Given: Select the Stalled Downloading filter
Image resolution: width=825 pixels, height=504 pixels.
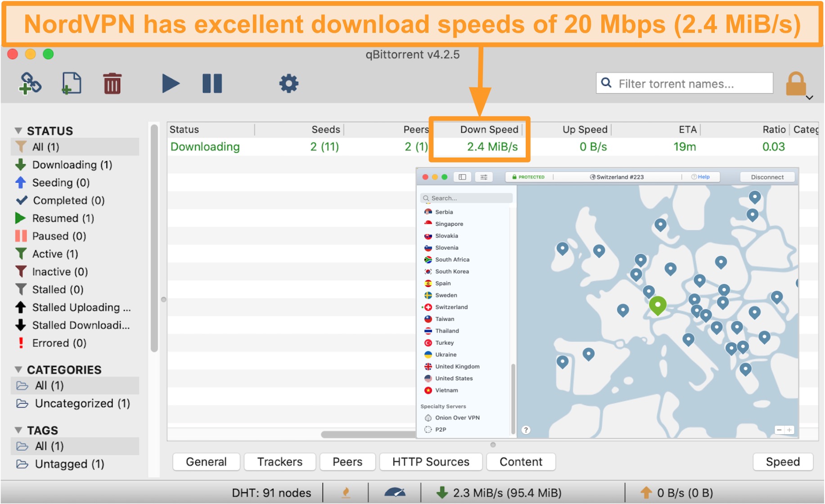Looking at the screenshot, I should 75,325.
